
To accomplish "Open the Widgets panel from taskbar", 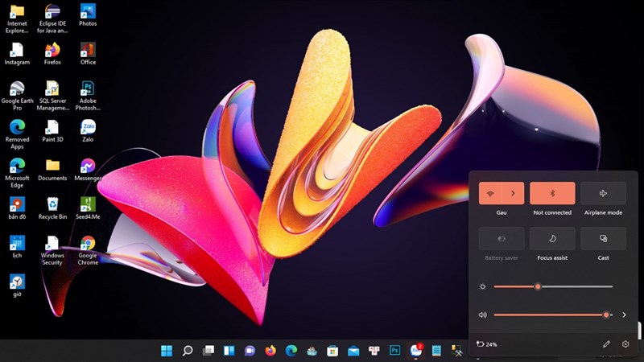I will pos(229,351).
